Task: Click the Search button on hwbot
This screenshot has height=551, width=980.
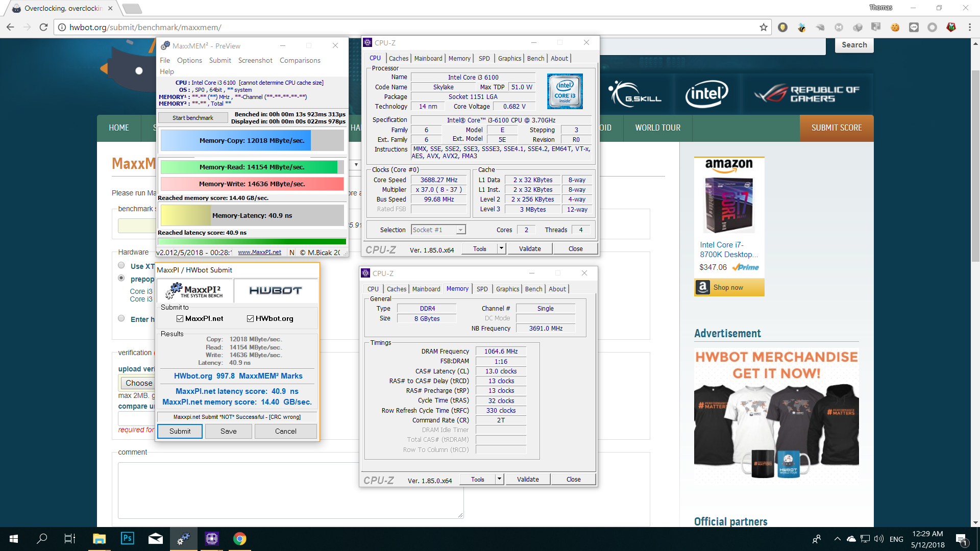Action: [x=854, y=45]
